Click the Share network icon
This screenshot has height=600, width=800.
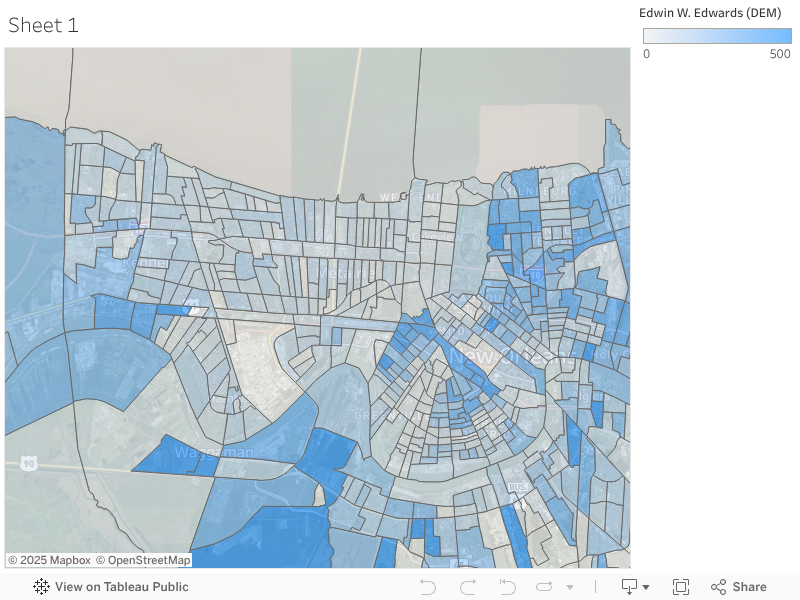718,587
